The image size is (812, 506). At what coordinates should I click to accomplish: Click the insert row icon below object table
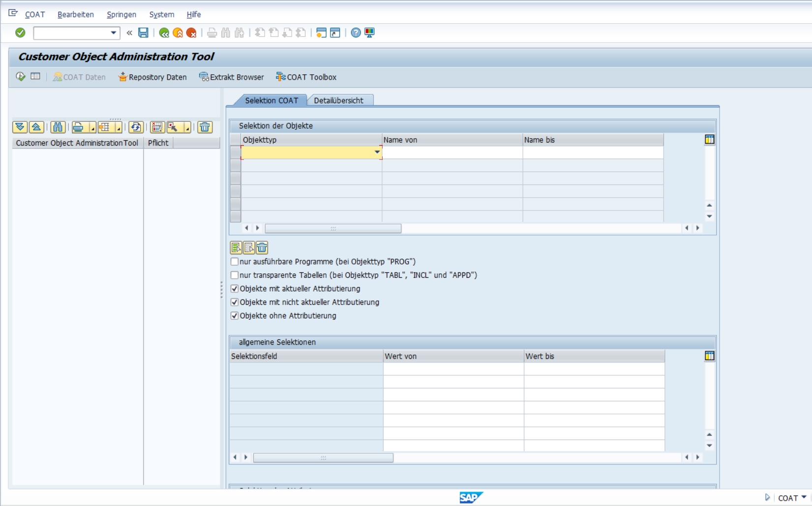(236, 247)
